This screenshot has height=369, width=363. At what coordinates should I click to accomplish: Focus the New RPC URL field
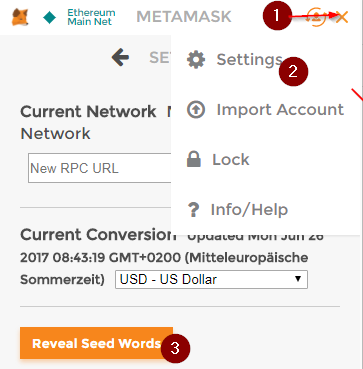pyautogui.click(x=100, y=168)
